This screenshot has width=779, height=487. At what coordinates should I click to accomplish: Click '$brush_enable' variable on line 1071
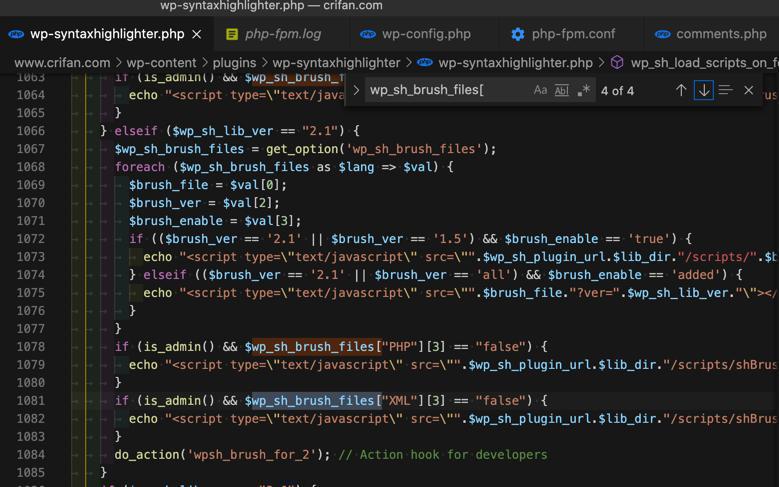click(175, 221)
